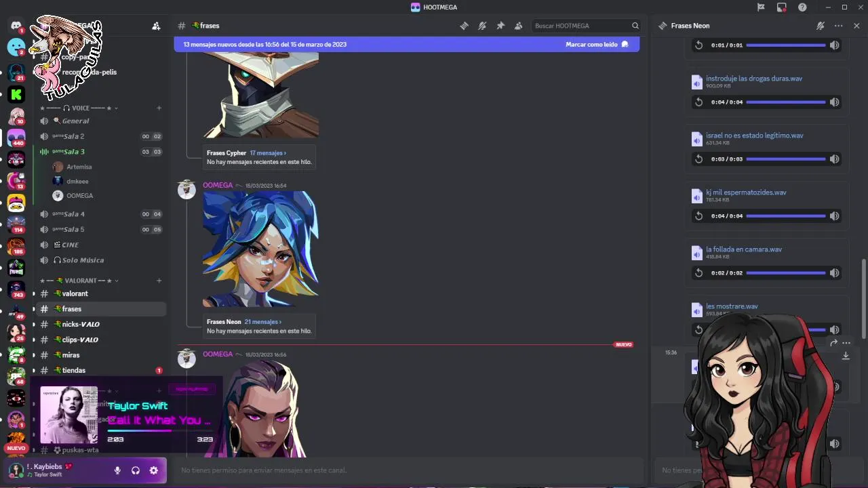The image size is (868, 488).
Task: Open instroduje las drogas duras.wav link
Action: coord(754,79)
